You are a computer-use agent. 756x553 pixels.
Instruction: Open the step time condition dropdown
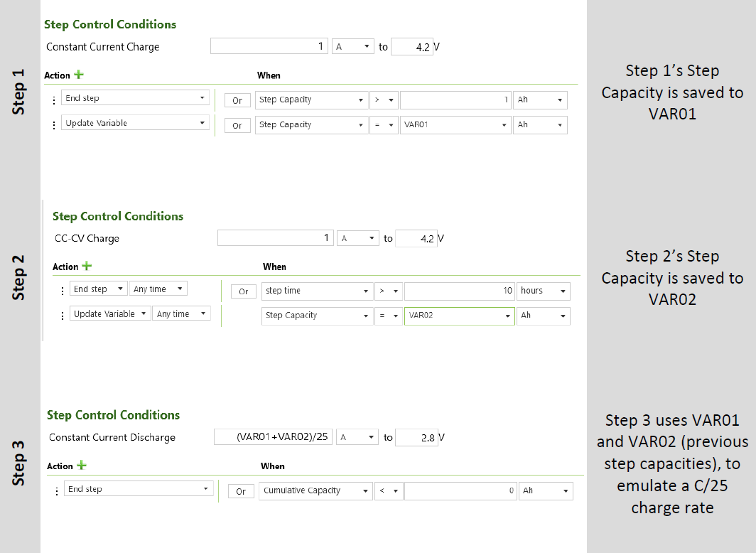pyautogui.click(x=317, y=291)
